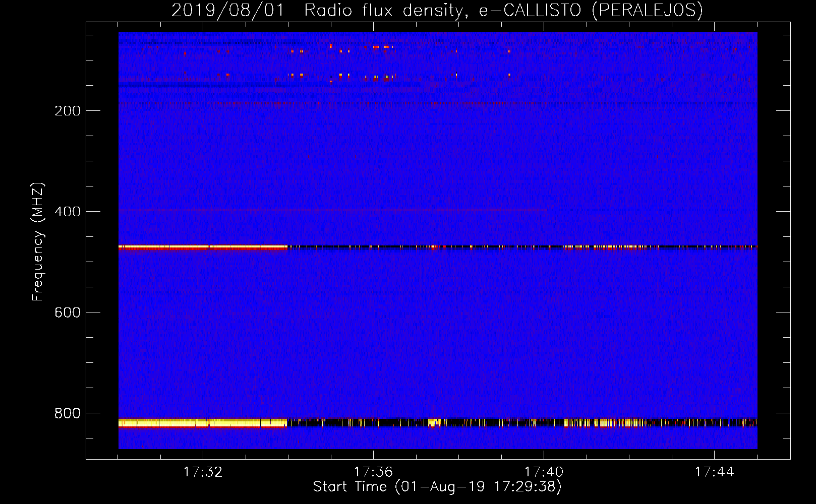Viewport: 816px width, 504px height.
Task: Click the red interference band near 470 MHz
Action: point(203,247)
